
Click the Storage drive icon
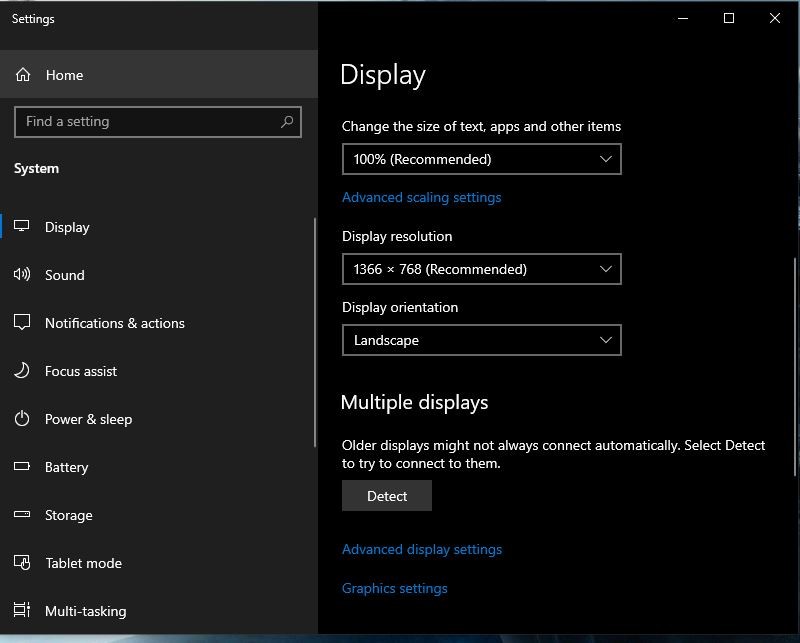[x=22, y=515]
